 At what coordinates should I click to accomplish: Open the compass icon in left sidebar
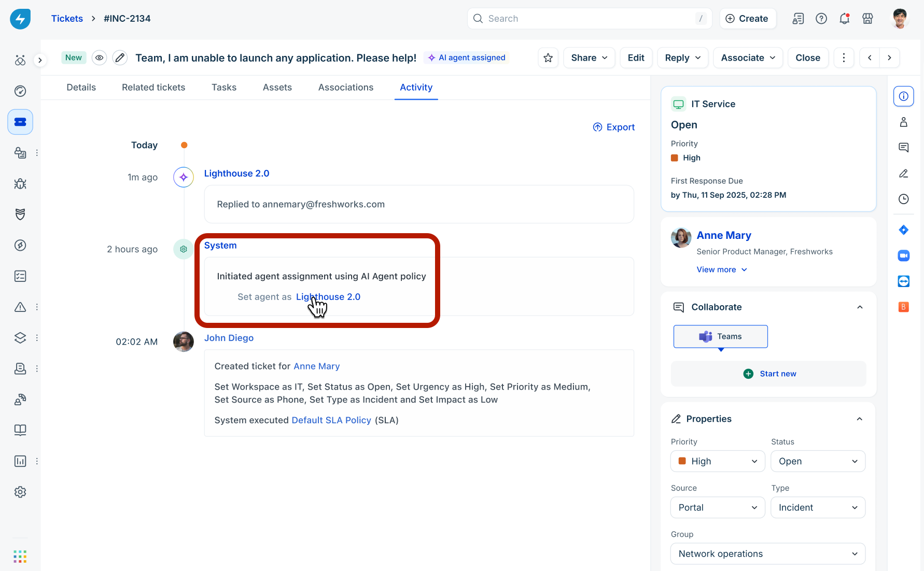(x=20, y=245)
